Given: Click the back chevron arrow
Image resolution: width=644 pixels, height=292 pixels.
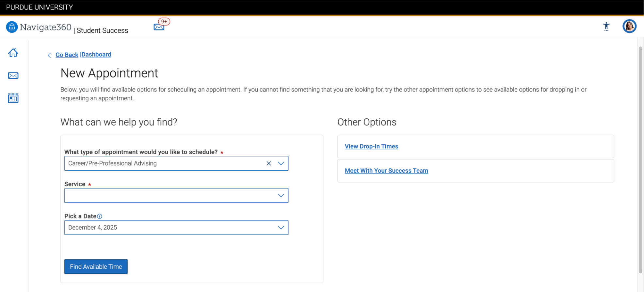Looking at the screenshot, I should (49, 55).
